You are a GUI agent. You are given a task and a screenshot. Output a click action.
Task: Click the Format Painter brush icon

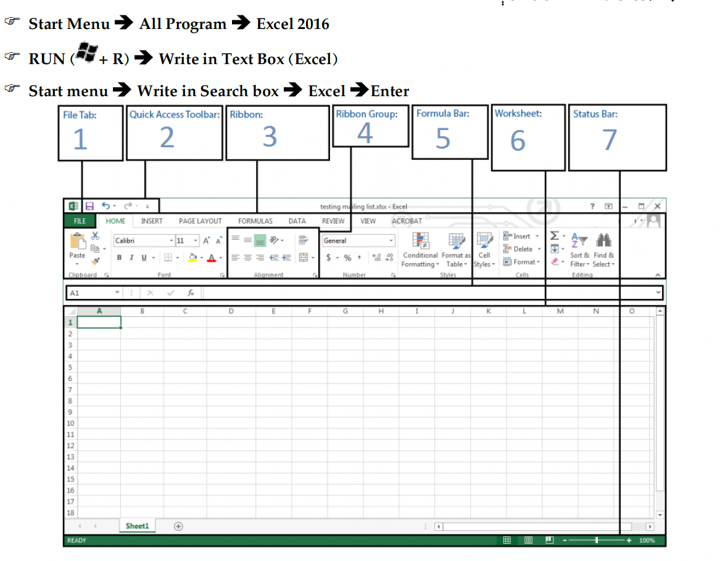[x=96, y=261]
